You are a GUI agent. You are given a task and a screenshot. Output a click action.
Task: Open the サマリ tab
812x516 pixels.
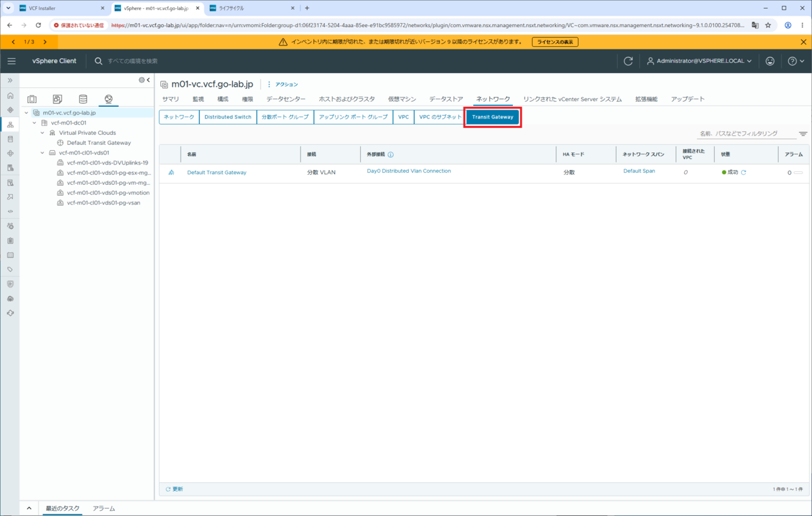click(171, 99)
